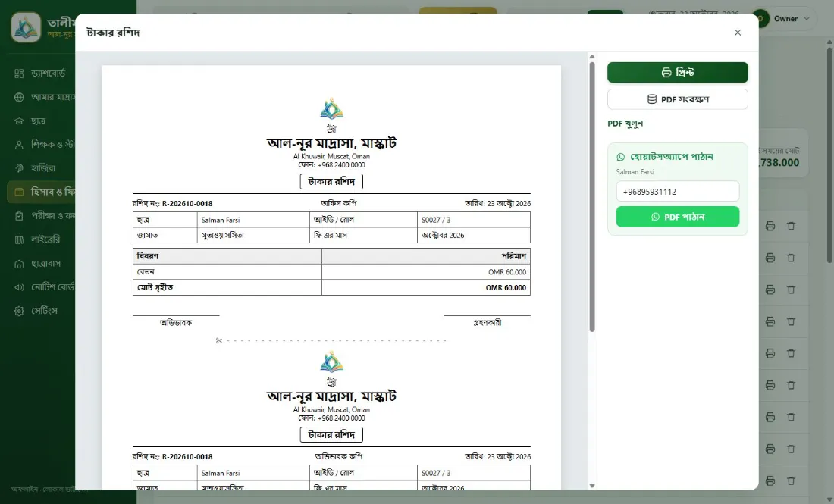Click the page scrollbar of the background window
Viewport: 834px width, 504px height.
coord(829,154)
